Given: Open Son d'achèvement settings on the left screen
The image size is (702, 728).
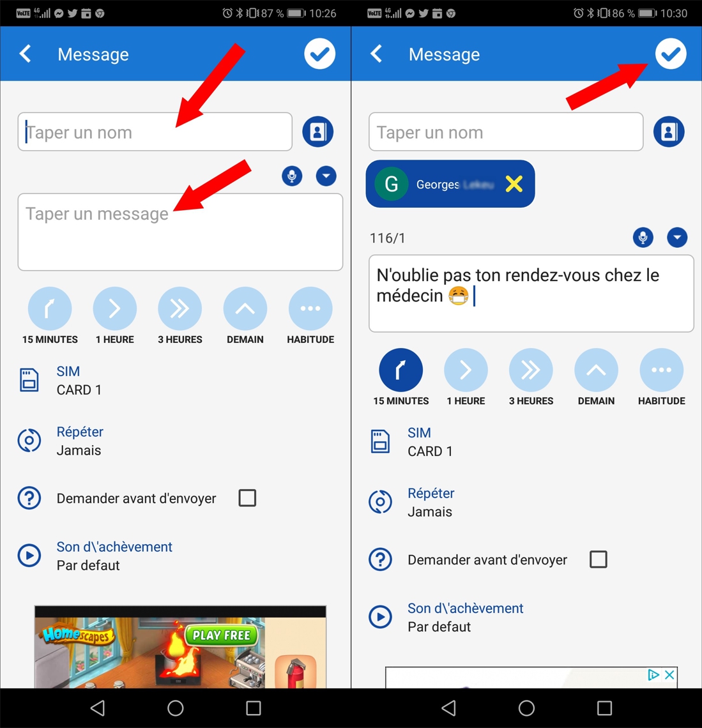Looking at the screenshot, I should click(x=114, y=556).
